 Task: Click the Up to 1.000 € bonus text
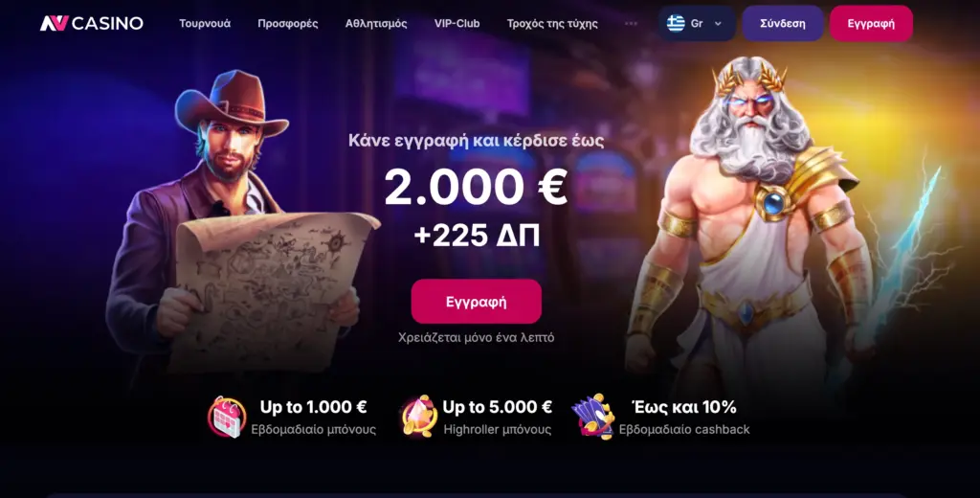pos(313,407)
